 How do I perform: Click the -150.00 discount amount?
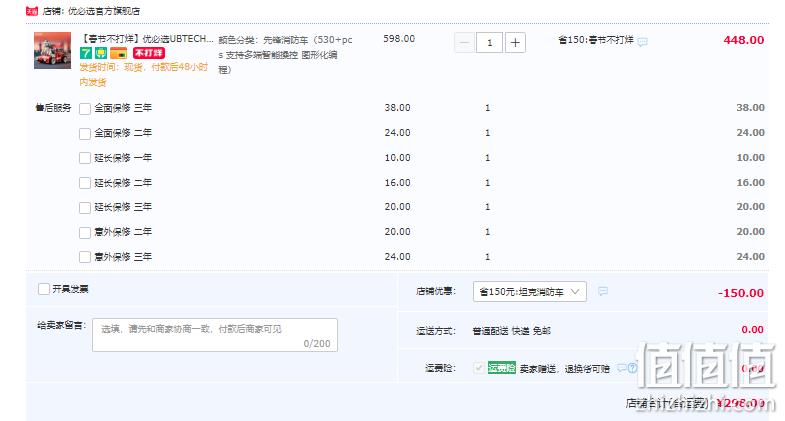pyautogui.click(x=741, y=293)
